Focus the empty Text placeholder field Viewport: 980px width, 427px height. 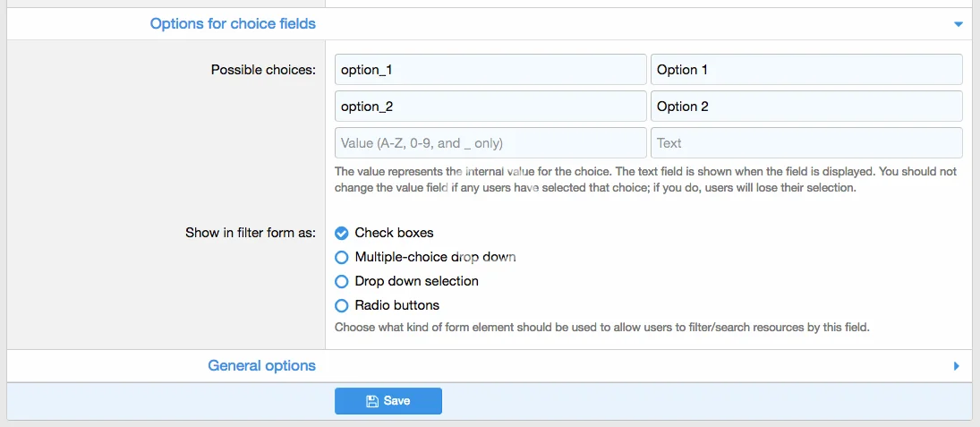(805, 143)
